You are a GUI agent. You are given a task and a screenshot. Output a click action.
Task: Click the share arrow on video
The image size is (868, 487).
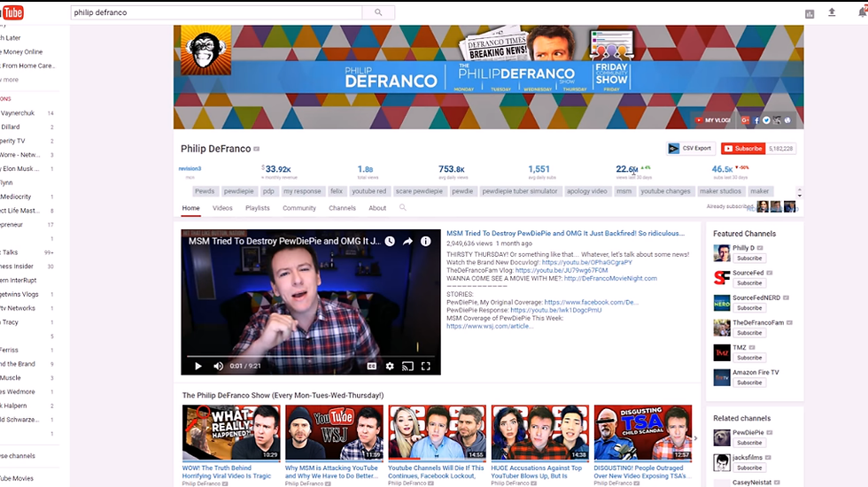[x=408, y=241]
